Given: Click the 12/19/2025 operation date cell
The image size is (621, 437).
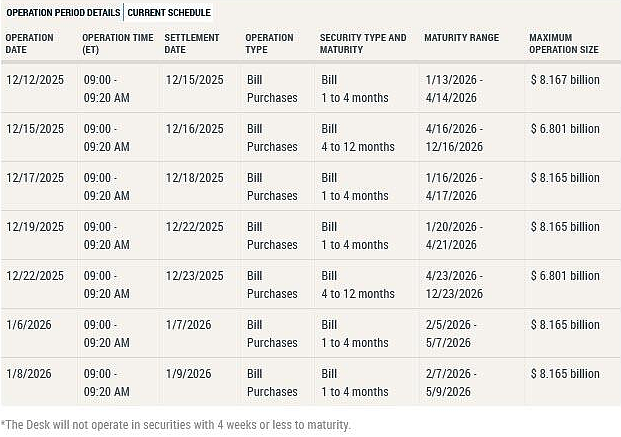Looking at the screenshot, I should pyautogui.click(x=35, y=227).
